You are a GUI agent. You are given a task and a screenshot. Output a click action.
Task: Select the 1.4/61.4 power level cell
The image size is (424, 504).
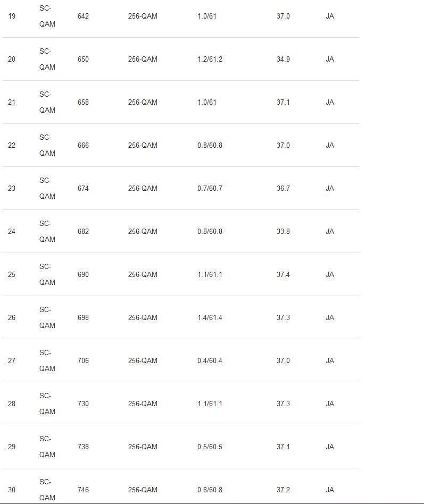pos(210,317)
